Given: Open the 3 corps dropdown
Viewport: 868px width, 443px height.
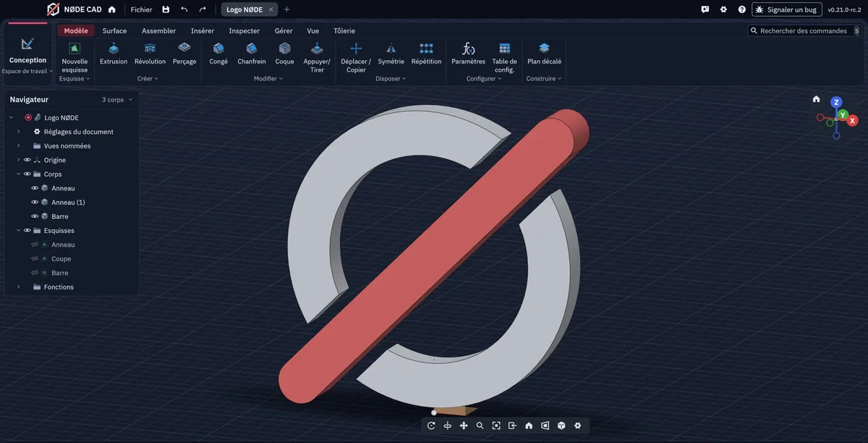Looking at the screenshot, I should pyautogui.click(x=117, y=100).
